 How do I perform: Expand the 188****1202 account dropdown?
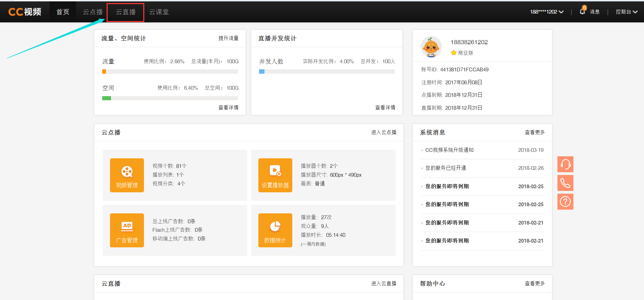coord(546,12)
